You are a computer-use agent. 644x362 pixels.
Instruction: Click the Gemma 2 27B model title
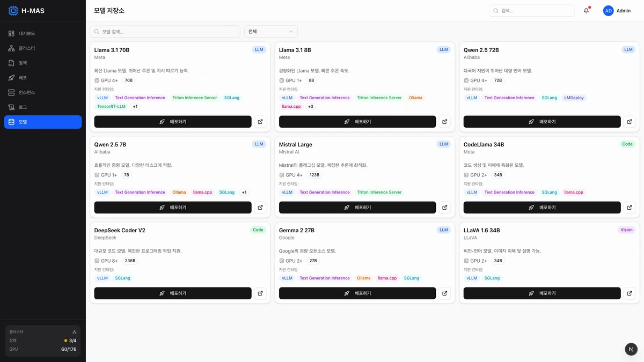297,231
